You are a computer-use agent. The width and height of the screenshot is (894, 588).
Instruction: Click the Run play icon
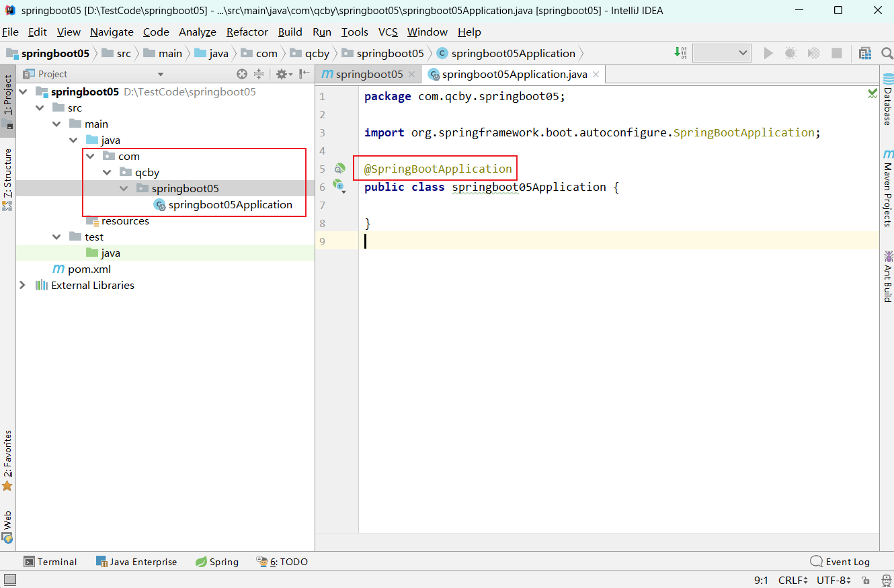point(768,53)
